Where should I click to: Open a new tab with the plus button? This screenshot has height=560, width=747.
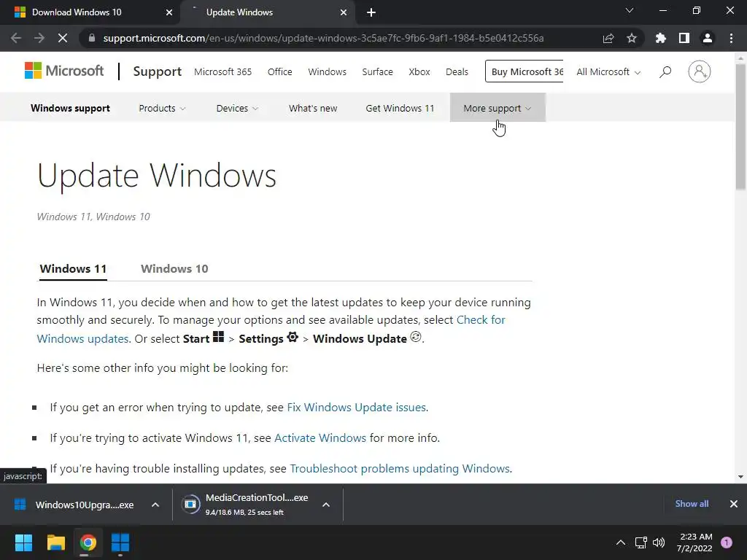[x=371, y=12]
